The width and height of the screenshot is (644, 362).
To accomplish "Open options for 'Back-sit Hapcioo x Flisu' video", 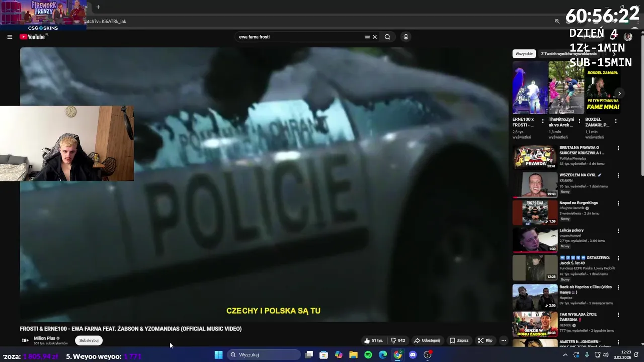I will pos(618,287).
